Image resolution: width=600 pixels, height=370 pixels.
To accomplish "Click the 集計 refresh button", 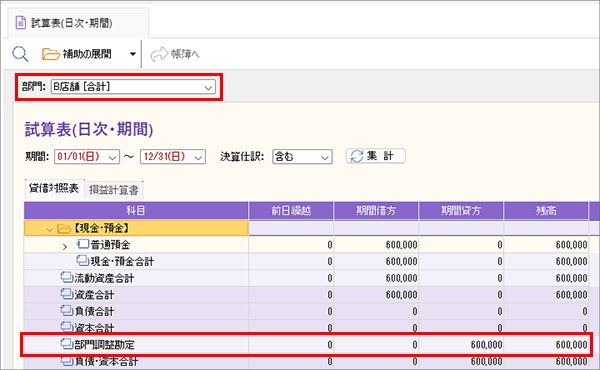I will (375, 156).
